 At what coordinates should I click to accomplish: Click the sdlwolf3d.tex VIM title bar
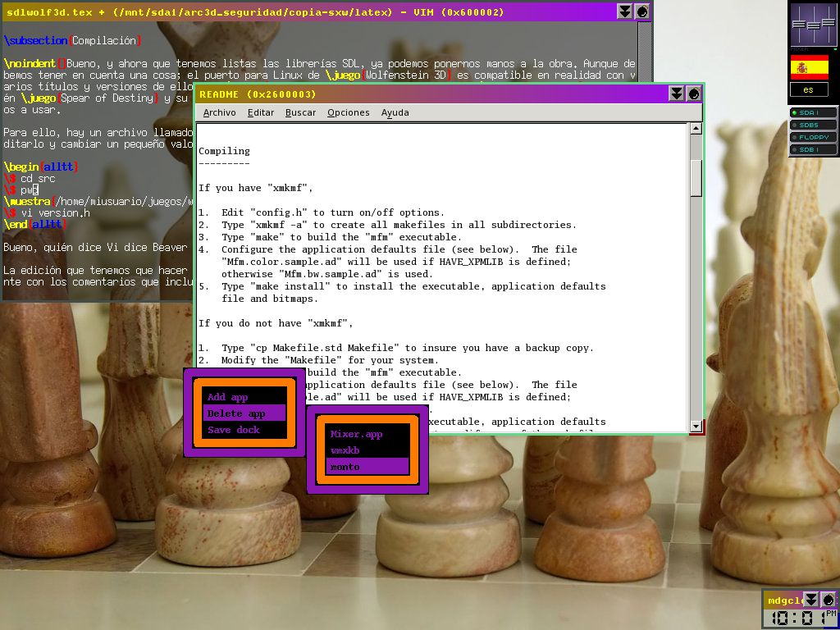click(x=308, y=11)
